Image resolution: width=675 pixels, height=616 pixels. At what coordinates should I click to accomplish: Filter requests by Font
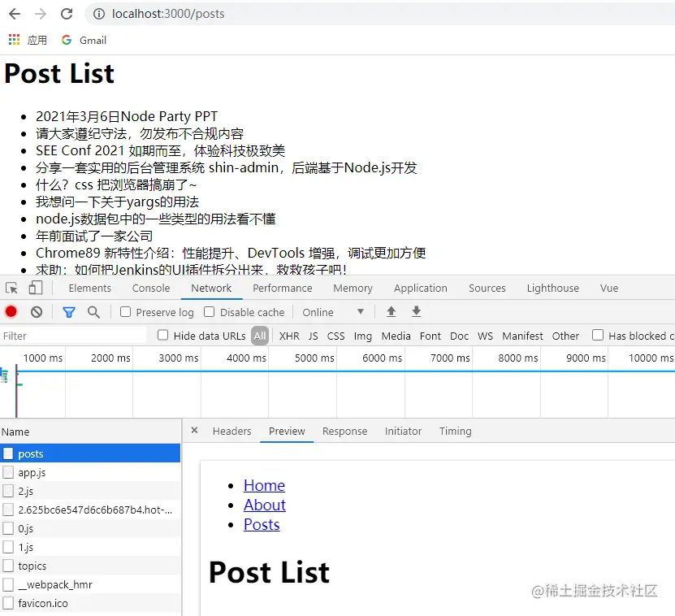coord(431,336)
